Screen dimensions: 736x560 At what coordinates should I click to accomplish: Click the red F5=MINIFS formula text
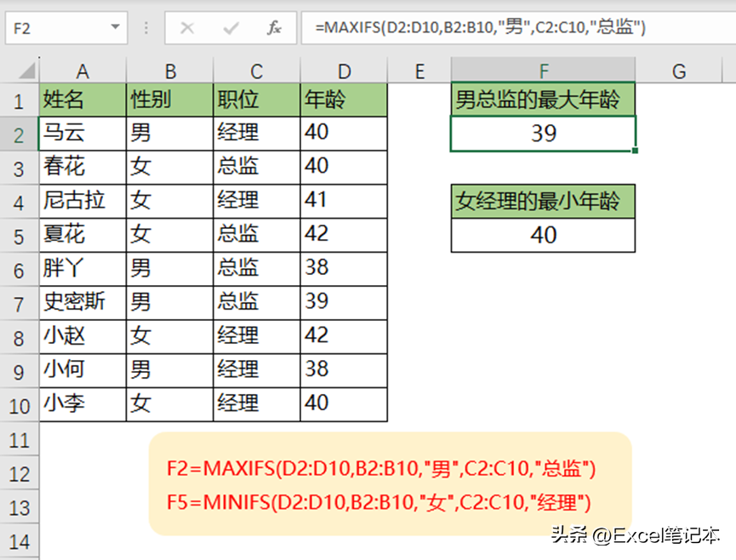(x=379, y=502)
